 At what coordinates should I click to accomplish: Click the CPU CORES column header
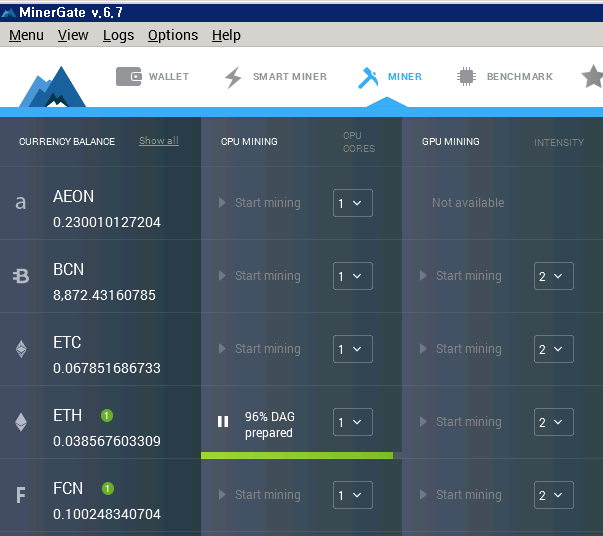pos(359,142)
